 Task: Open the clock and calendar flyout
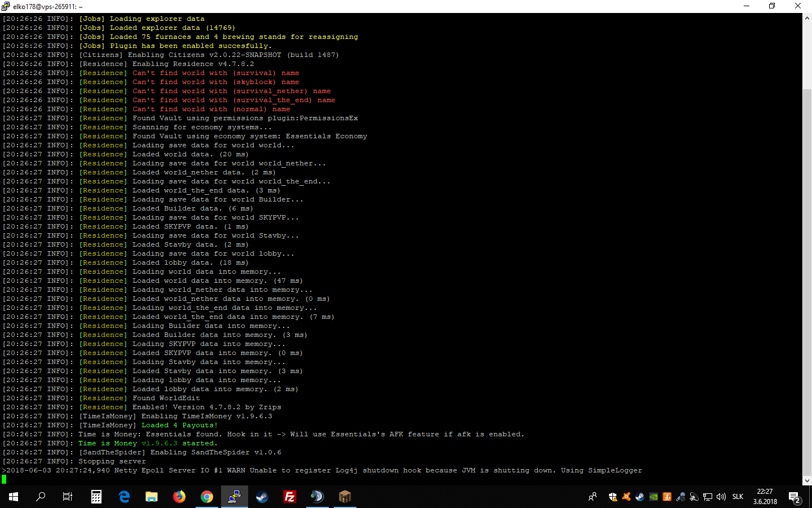point(765,497)
